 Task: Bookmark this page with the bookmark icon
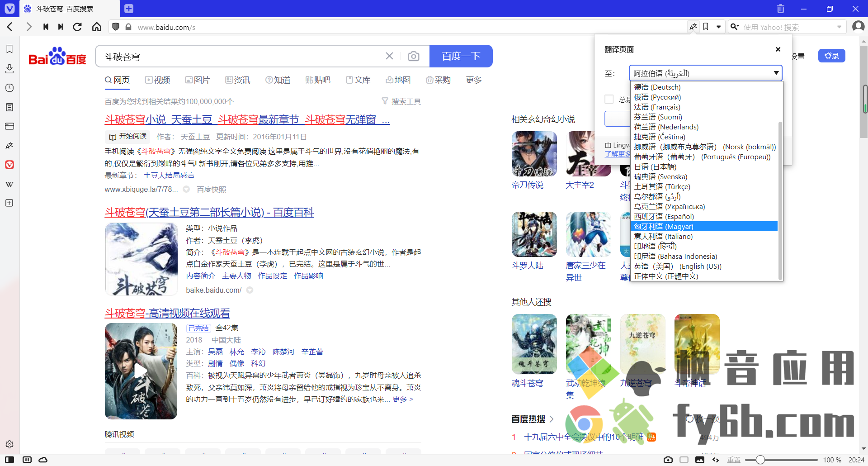(x=706, y=27)
